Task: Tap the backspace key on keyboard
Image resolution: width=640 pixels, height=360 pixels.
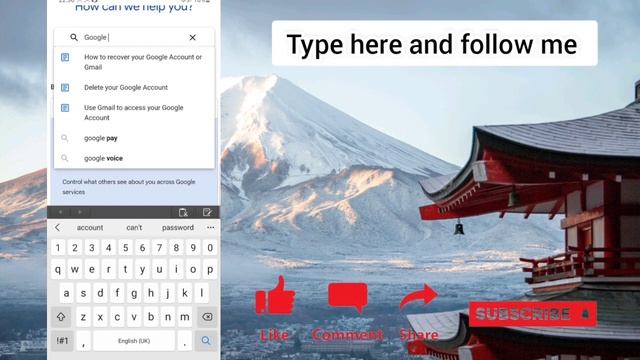Action: click(x=207, y=317)
